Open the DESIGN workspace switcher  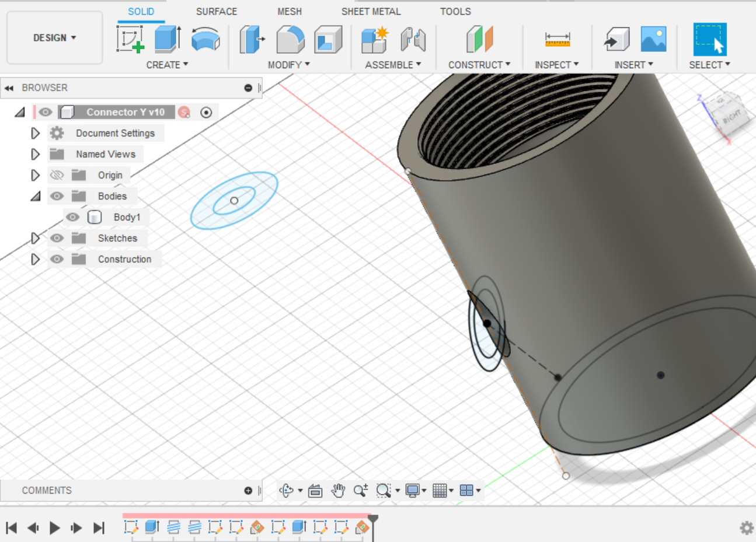click(x=54, y=37)
